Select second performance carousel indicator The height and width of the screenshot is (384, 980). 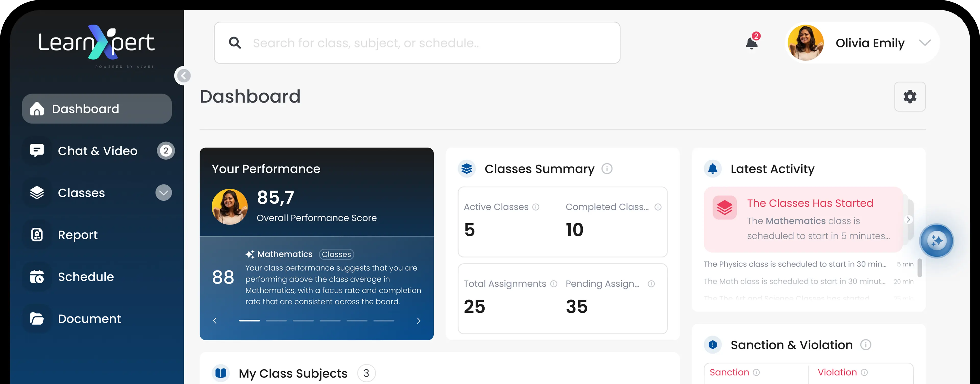(276, 321)
